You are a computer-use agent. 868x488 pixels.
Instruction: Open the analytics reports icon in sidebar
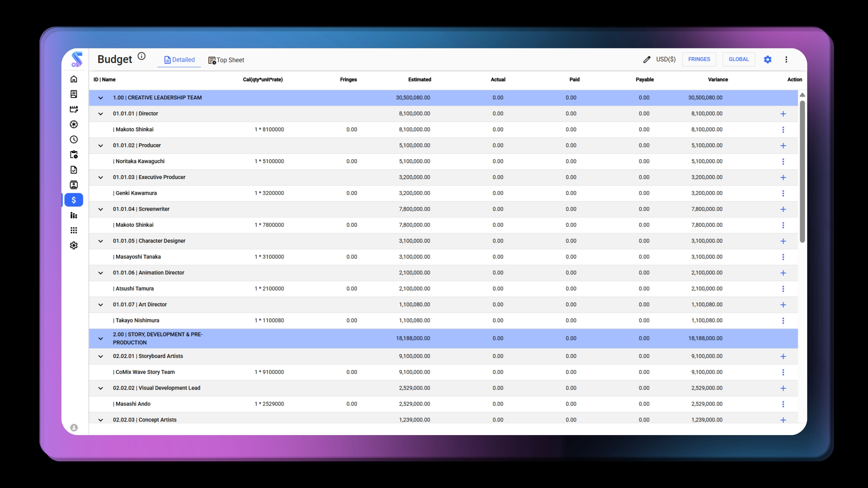pos(74,215)
